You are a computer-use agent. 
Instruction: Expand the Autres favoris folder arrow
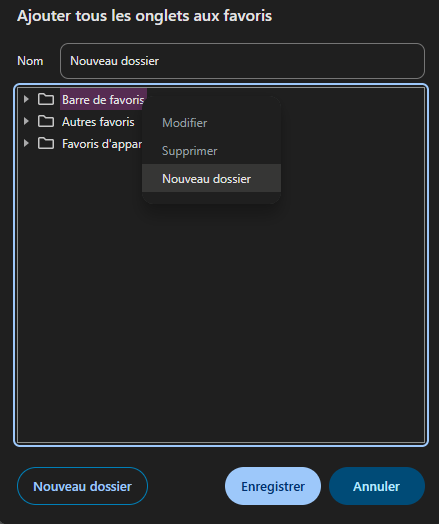[x=26, y=121]
